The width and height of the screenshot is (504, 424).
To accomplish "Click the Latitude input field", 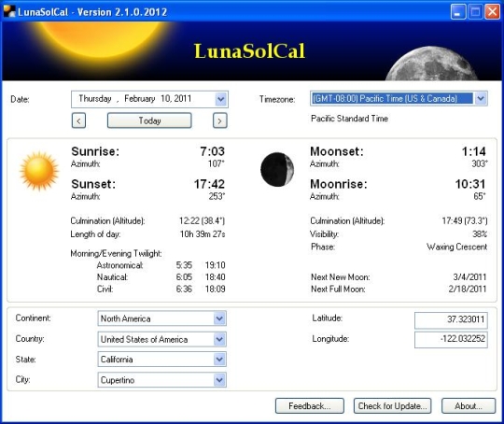I will (x=451, y=319).
